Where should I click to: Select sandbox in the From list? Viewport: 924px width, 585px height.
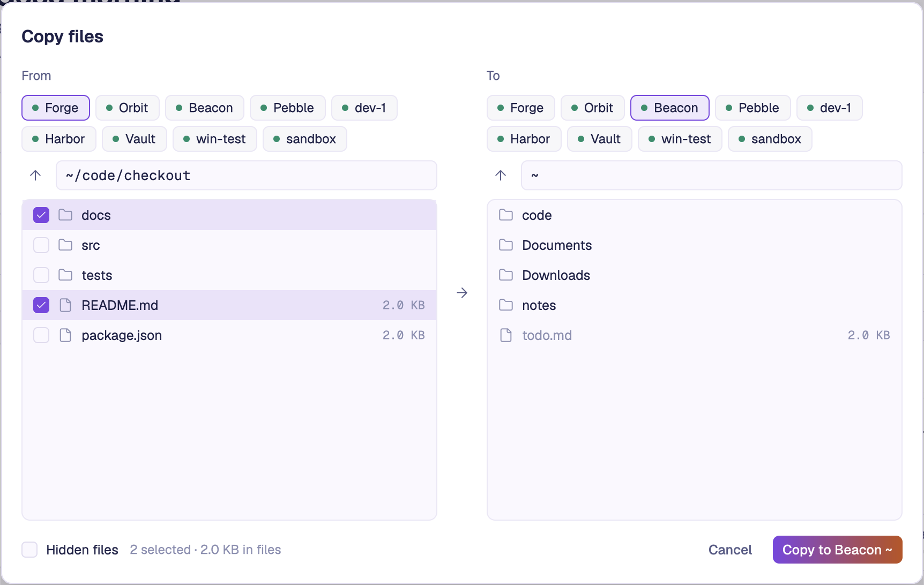point(305,139)
